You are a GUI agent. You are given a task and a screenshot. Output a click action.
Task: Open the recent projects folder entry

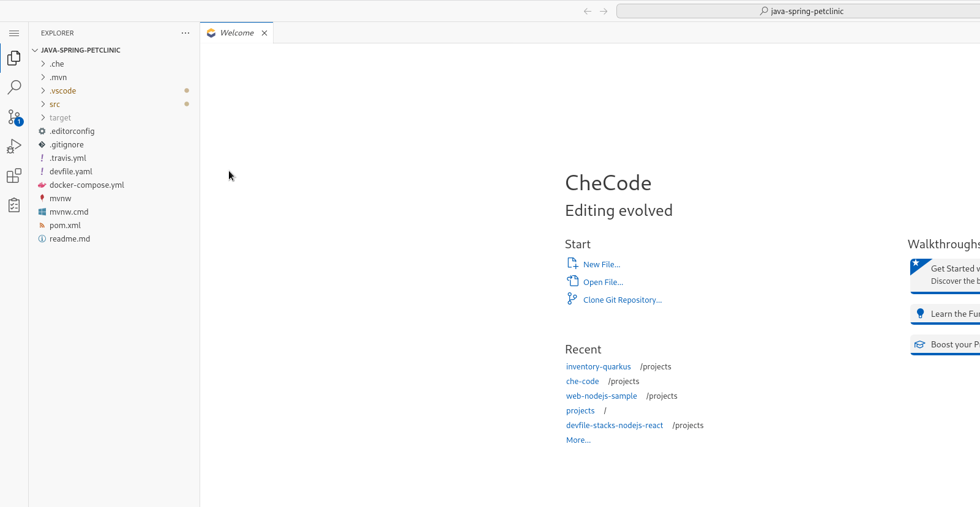pyautogui.click(x=580, y=410)
